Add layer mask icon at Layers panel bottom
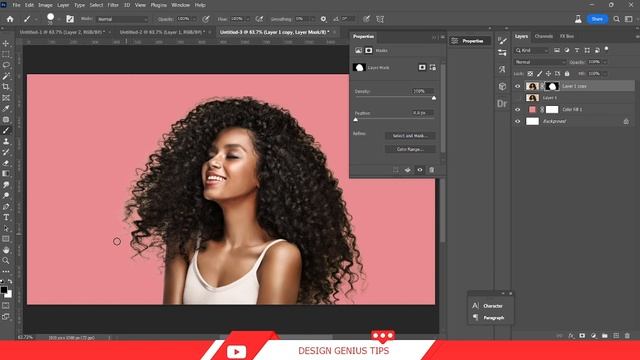The width and height of the screenshot is (640, 360). click(582, 336)
